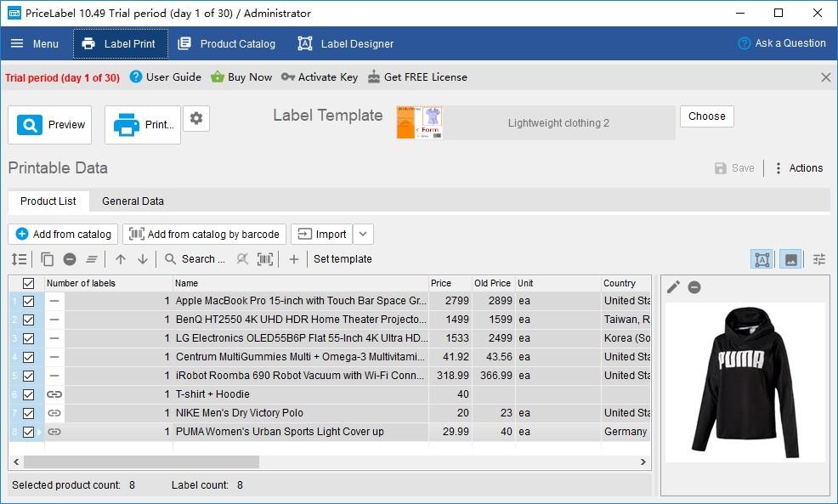Click dash icon in Apple MacBook row
Screen dimensions: 838x504
[54, 301]
